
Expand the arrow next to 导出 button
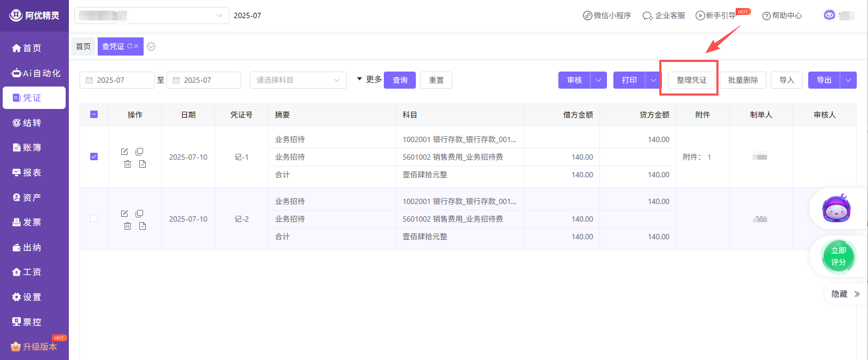848,80
